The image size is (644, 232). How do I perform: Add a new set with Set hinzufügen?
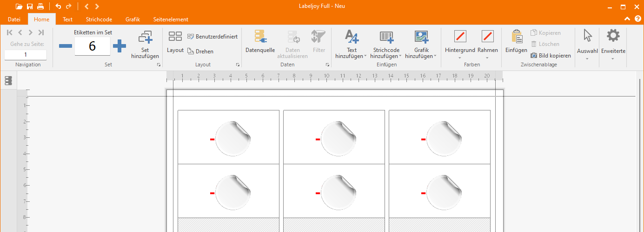(145, 45)
